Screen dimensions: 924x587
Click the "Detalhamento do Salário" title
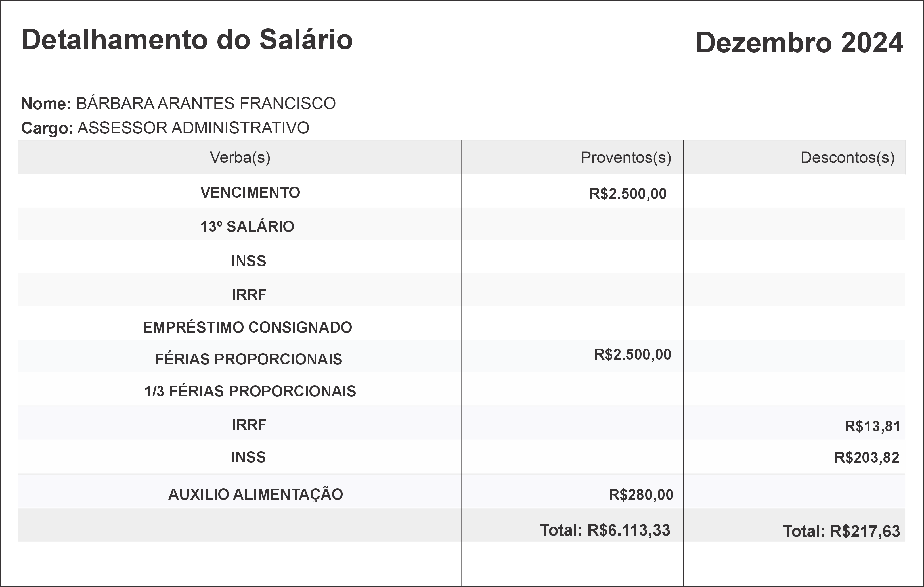click(x=187, y=39)
